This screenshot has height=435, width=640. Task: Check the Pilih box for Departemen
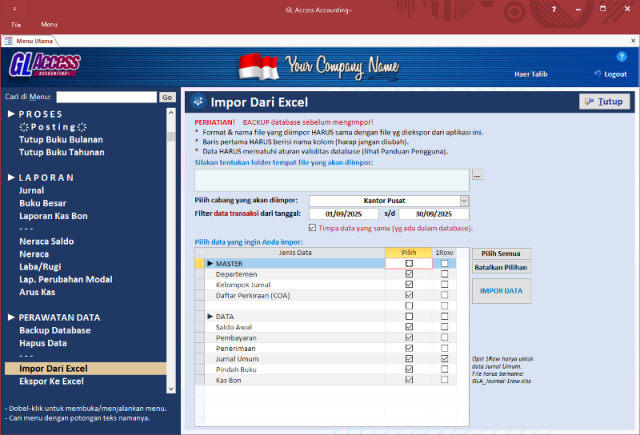[408, 274]
